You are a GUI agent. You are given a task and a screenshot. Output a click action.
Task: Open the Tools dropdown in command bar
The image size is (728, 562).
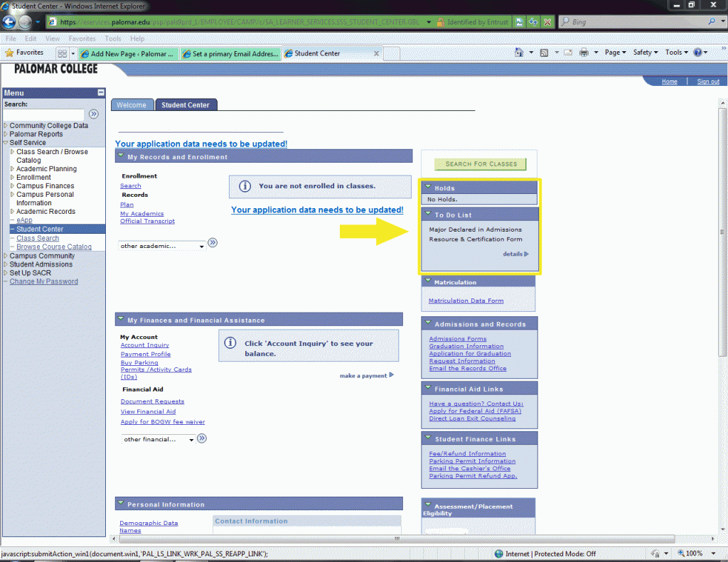(x=677, y=53)
